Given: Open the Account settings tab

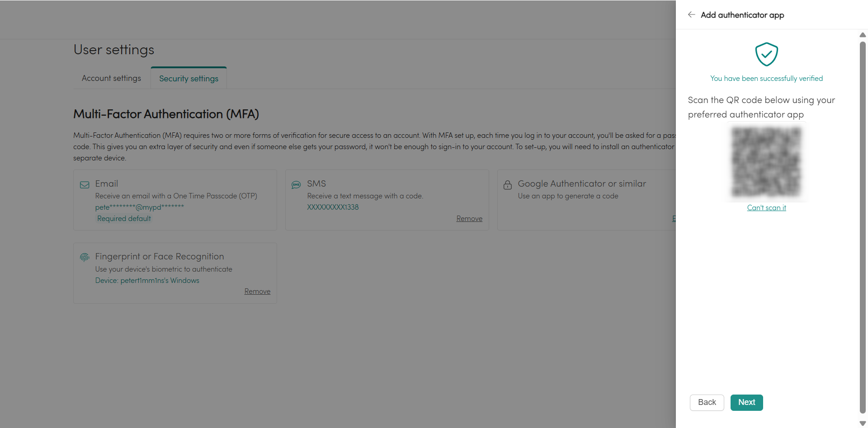Looking at the screenshot, I should 111,78.
